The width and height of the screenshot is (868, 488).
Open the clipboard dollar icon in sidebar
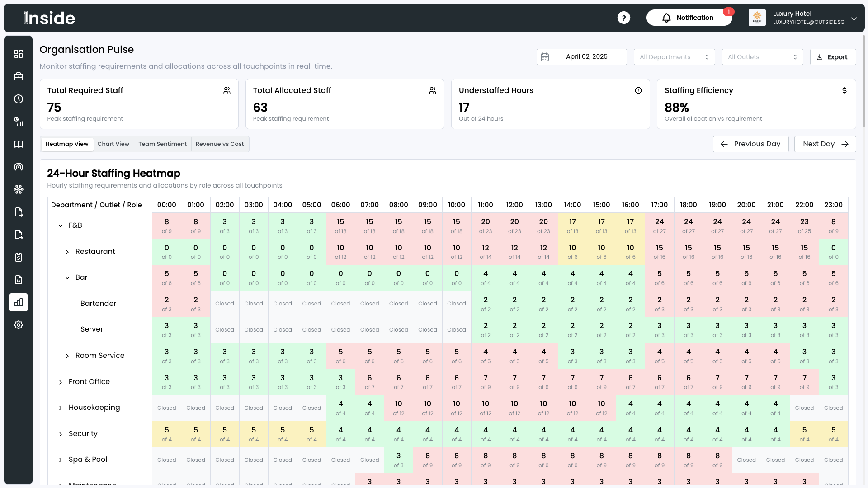pos(19,257)
